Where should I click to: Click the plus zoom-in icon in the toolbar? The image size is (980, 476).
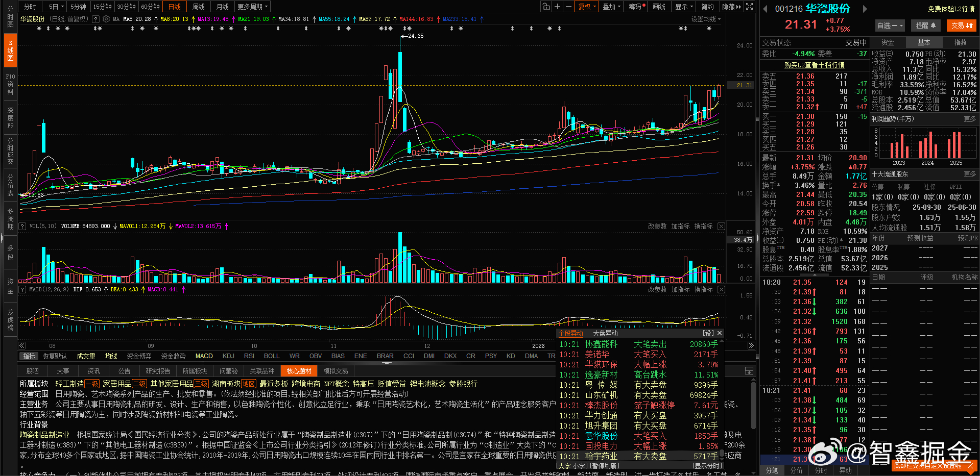tap(558, 7)
